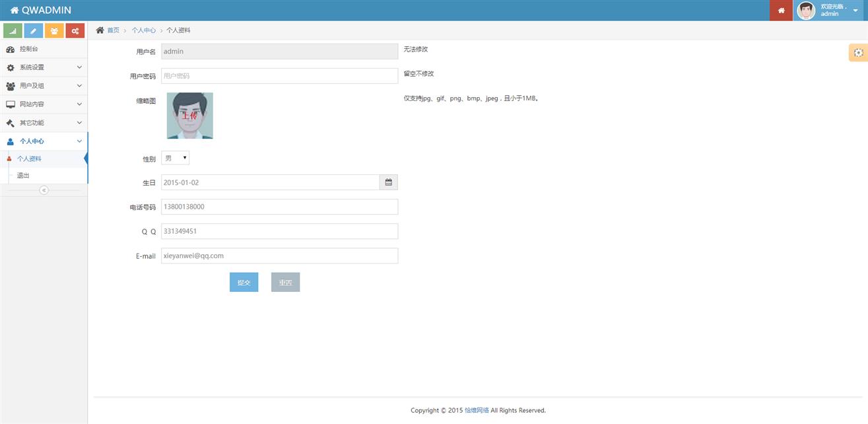Screen dimensions: 868x424
Task: Expand the 用户及组 menu
Action: (x=44, y=86)
